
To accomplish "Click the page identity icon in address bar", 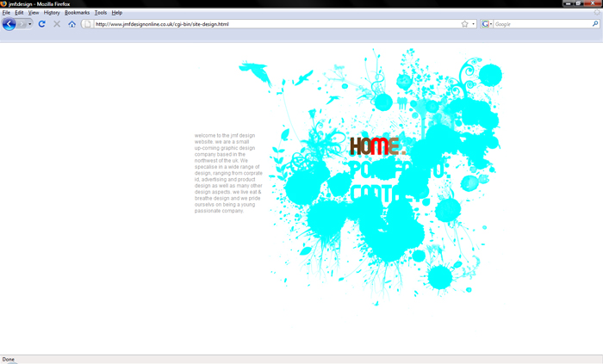I will click(87, 24).
